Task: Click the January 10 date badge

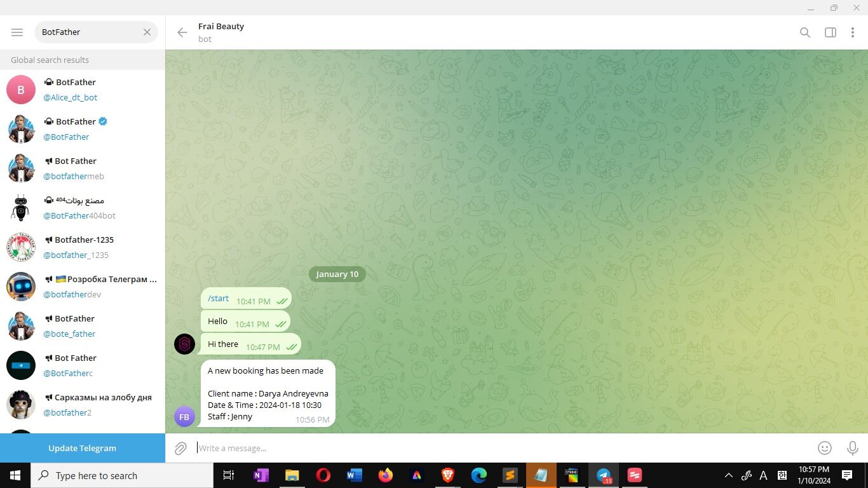Action: point(337,274)
